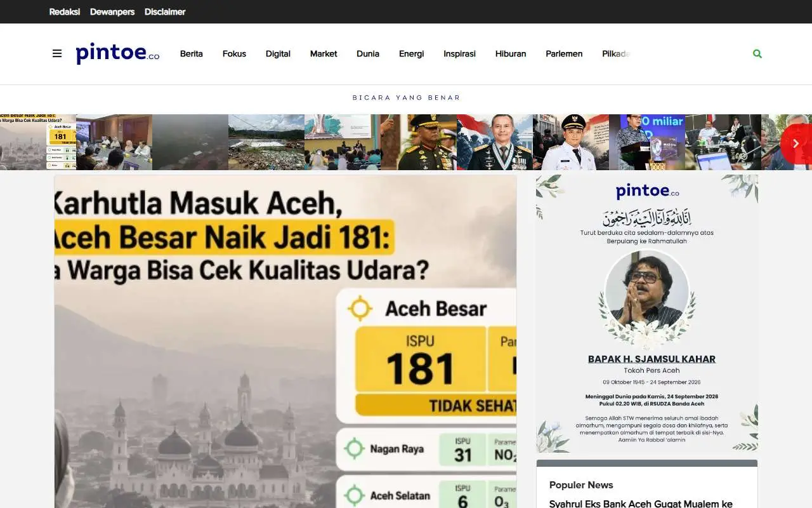Select the Inspirasi menu item

pyautogui.click(x=460, y=54)
